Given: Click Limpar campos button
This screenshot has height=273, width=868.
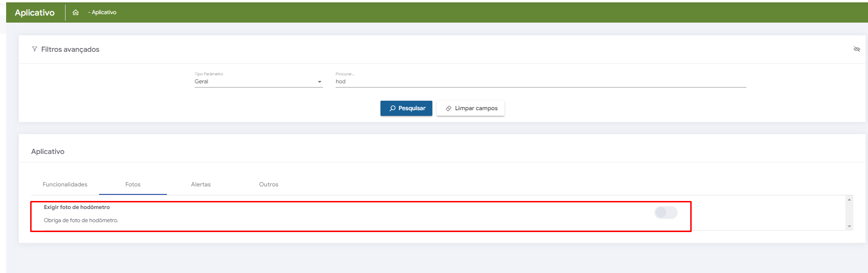Looking at the screenshot, I should 471,108.
